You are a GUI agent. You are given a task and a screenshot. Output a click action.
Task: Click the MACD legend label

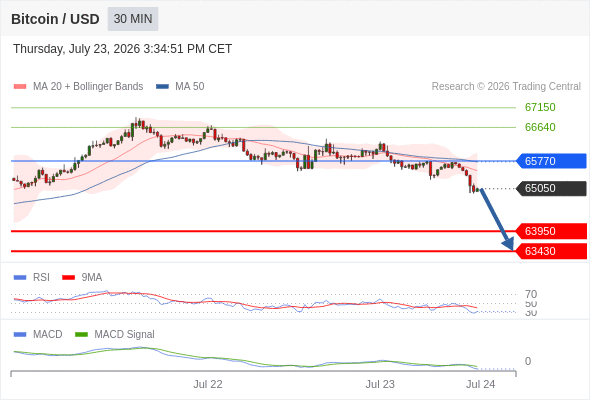tap(48, 335)
